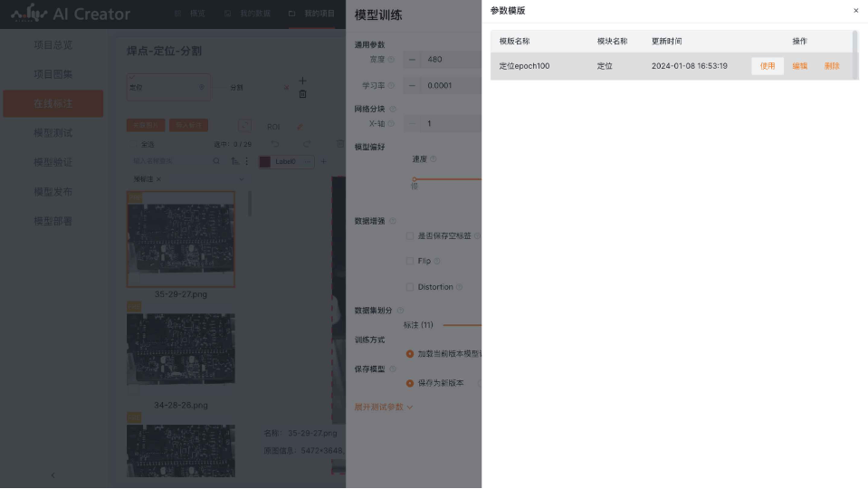Click the minus stepper for 宽度
868x489 pixels.
413,60
